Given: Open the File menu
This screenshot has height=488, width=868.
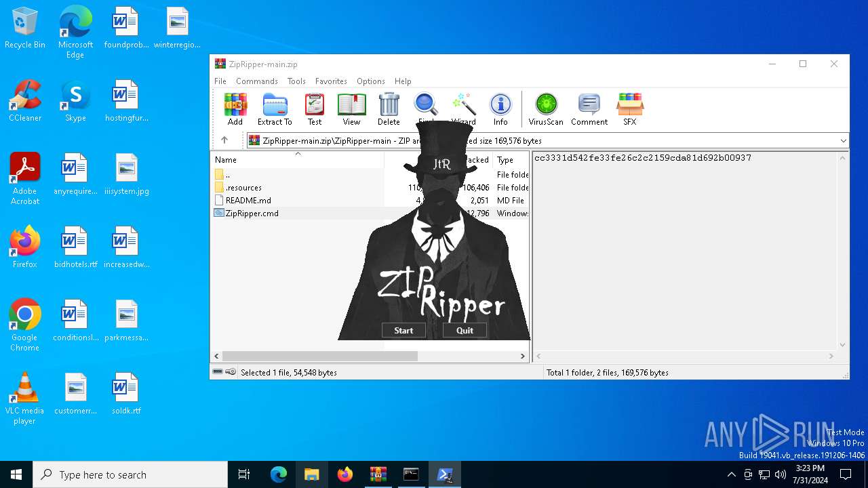Looking at the screenshot, I should click(x=220, y=81).
